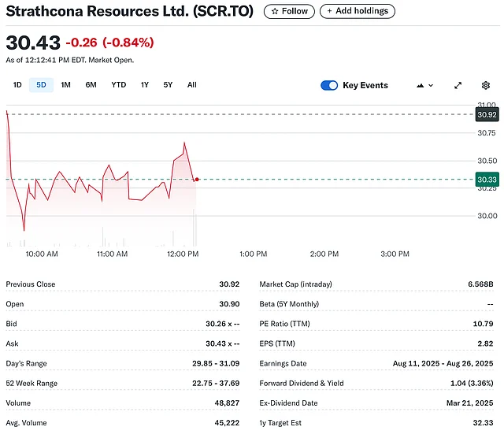
Task: Click the Avg. Volume value 45,222
Action: tap(227, 423)
